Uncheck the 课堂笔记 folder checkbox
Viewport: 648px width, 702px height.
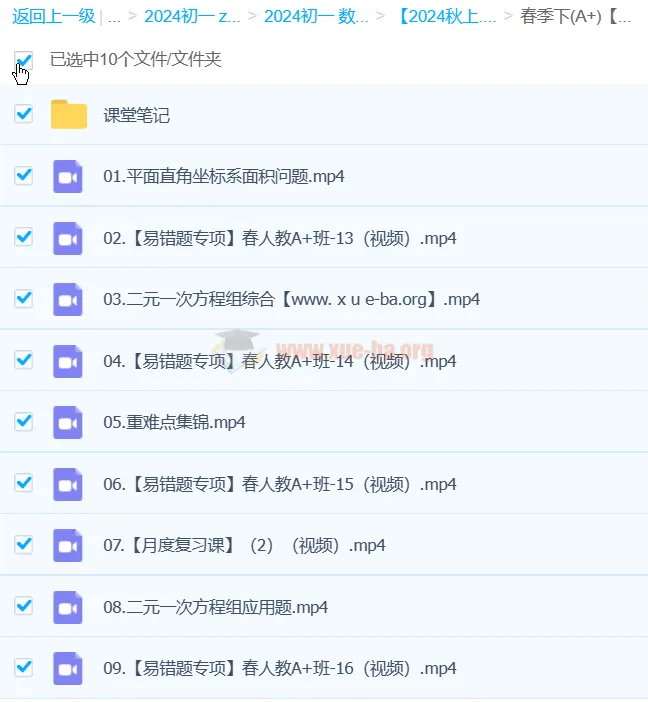pyautogui.click(x=23, y=114)
